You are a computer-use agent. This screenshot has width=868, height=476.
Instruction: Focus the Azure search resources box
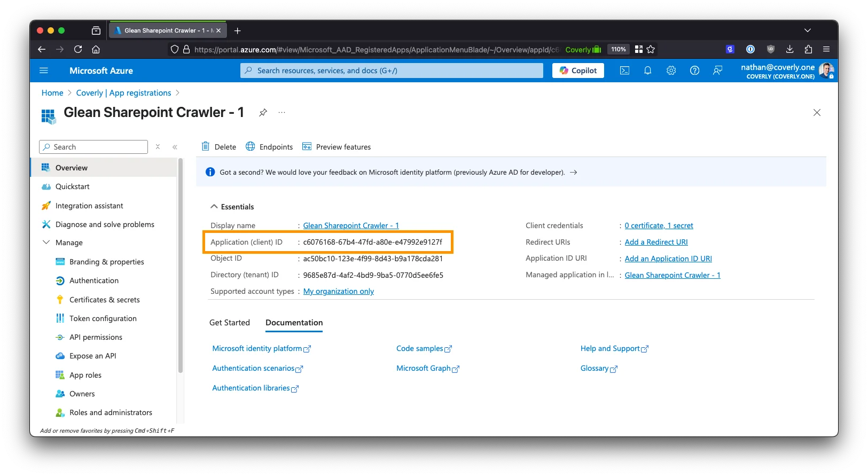(392, 71)
